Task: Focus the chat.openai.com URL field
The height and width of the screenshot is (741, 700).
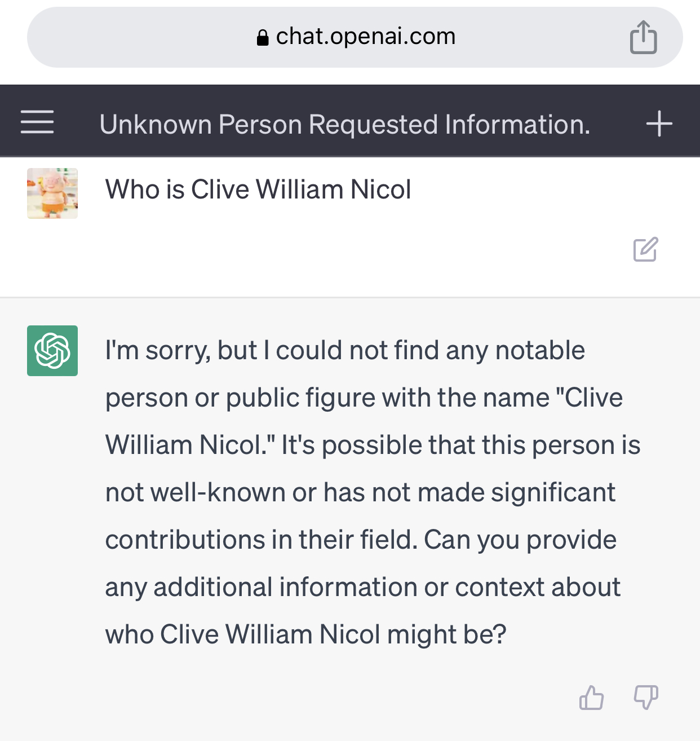Action: click(365, 37)
